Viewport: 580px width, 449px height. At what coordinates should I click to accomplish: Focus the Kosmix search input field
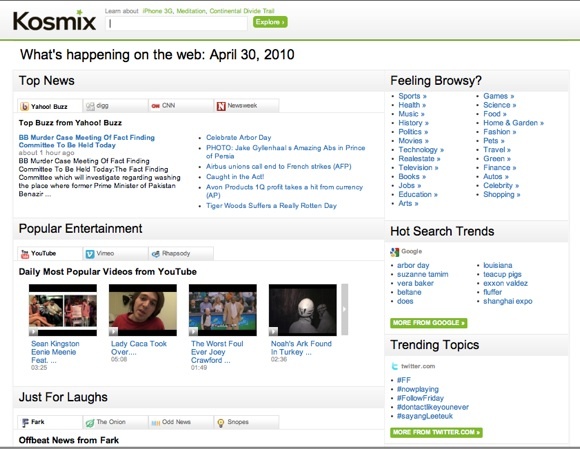176,24
